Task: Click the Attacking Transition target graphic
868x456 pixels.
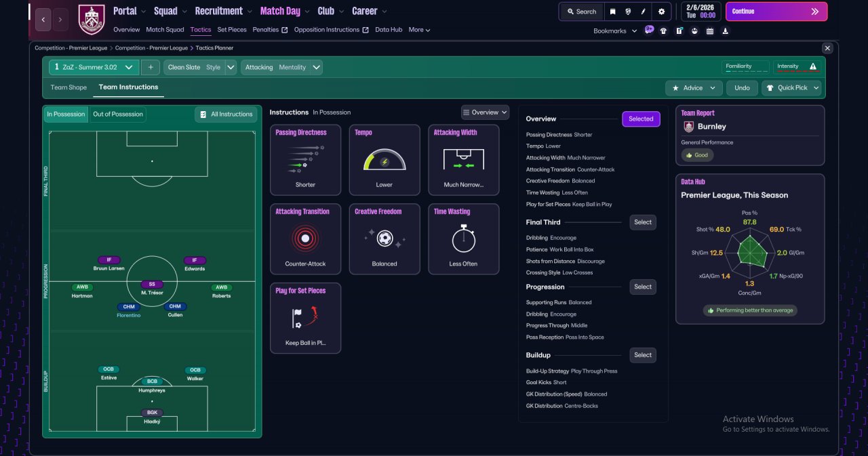Action: point(305,239)
